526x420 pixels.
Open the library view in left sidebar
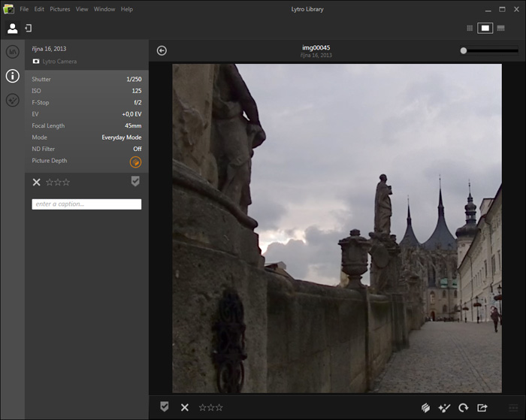pyautogui.click(x=12, y=52)
